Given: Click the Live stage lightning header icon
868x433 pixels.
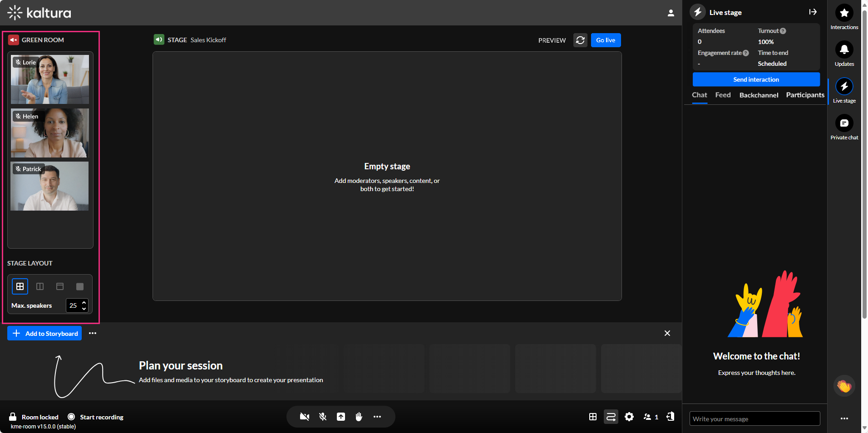Looking at the screenshot, I should 698,12.
